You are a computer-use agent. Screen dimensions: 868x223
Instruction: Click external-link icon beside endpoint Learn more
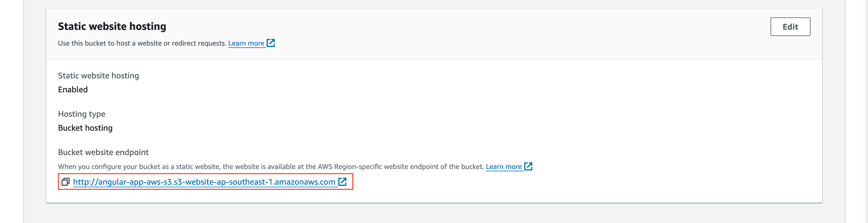(528, 166)
